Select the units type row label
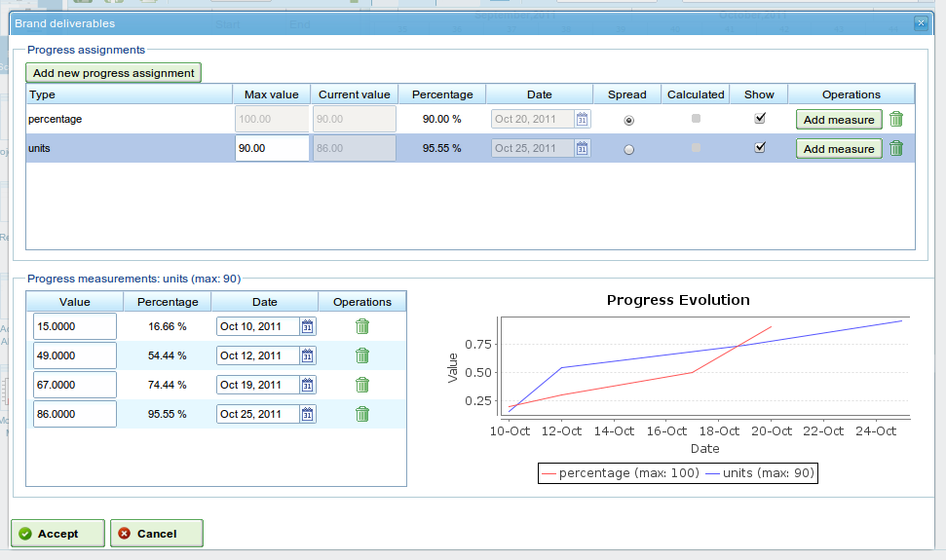The image size is (946, 560). pyautogui.click(x=39, y=148)
